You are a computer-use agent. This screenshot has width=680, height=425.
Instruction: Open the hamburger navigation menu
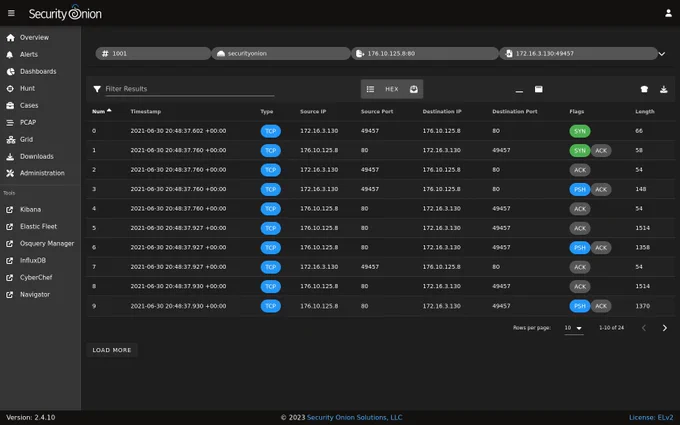pos(11,13)
